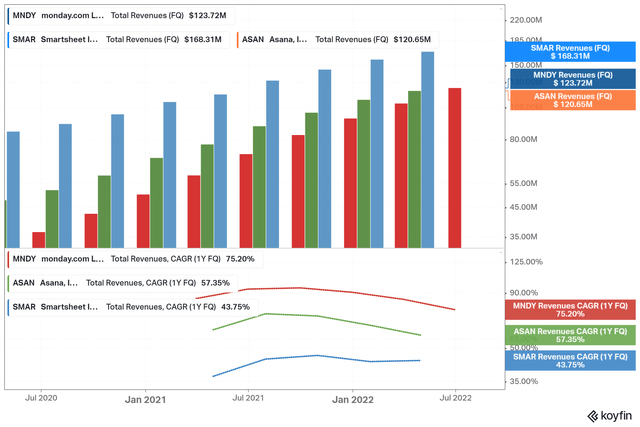This screenshot has height=427, width=640.
Task: Select the MNDY Total Revenues CAGR legend row
Action: coord(132,259)
